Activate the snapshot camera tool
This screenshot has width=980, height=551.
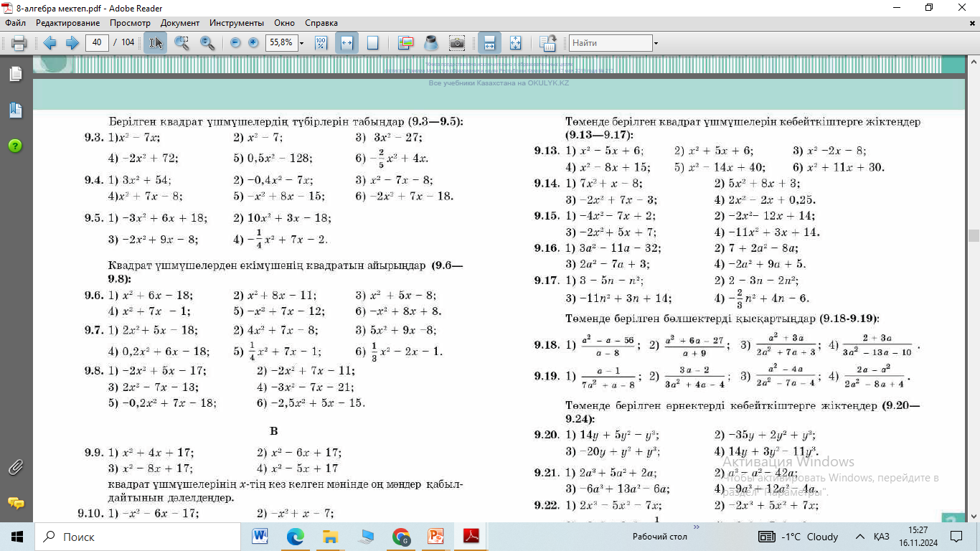[x=456, y=43]
